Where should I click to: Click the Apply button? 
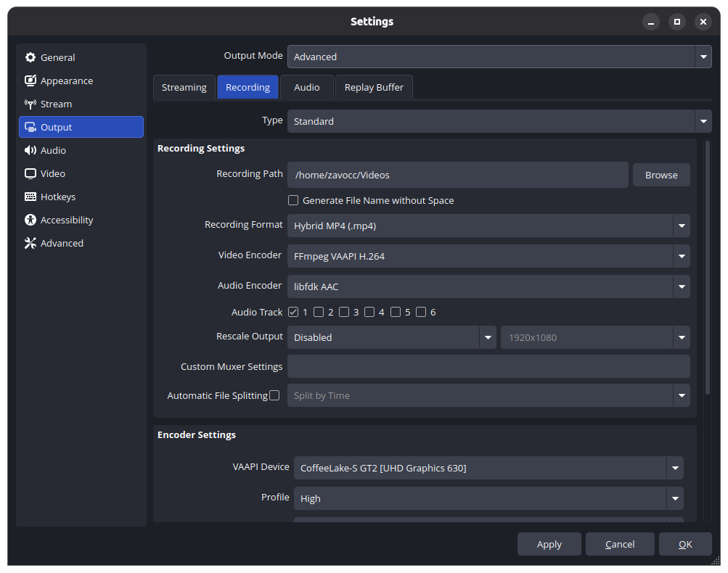click(x=549, y=544)
